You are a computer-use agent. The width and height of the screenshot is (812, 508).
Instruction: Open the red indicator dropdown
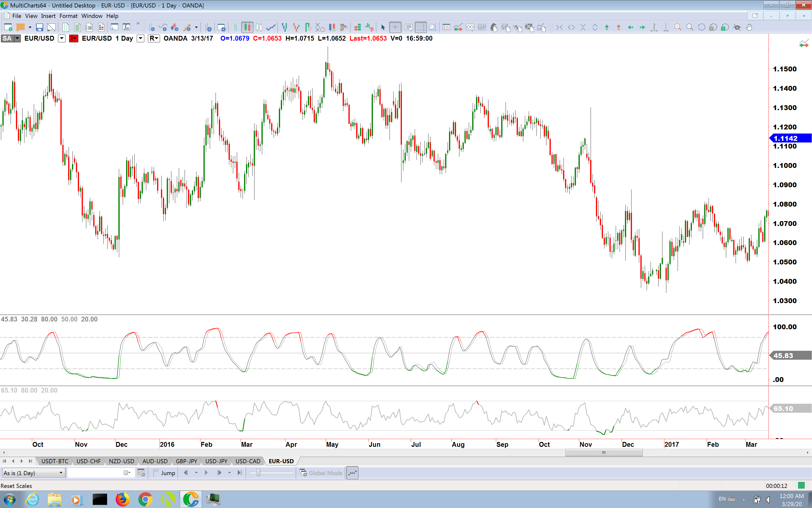pyautogui.click(x=73, y=38)
